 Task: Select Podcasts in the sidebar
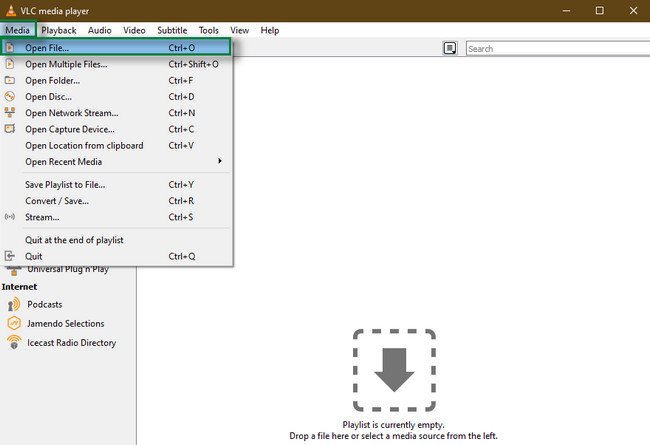click(45, 304)
